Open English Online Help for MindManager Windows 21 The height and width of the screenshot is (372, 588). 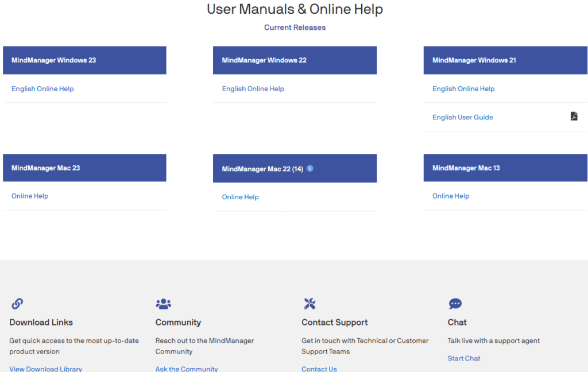pos(463,89)
